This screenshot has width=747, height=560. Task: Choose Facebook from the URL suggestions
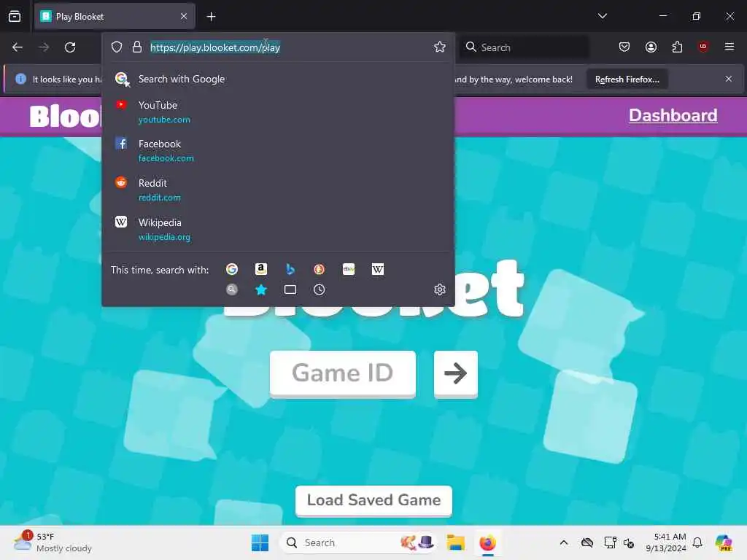coord(278,150)
